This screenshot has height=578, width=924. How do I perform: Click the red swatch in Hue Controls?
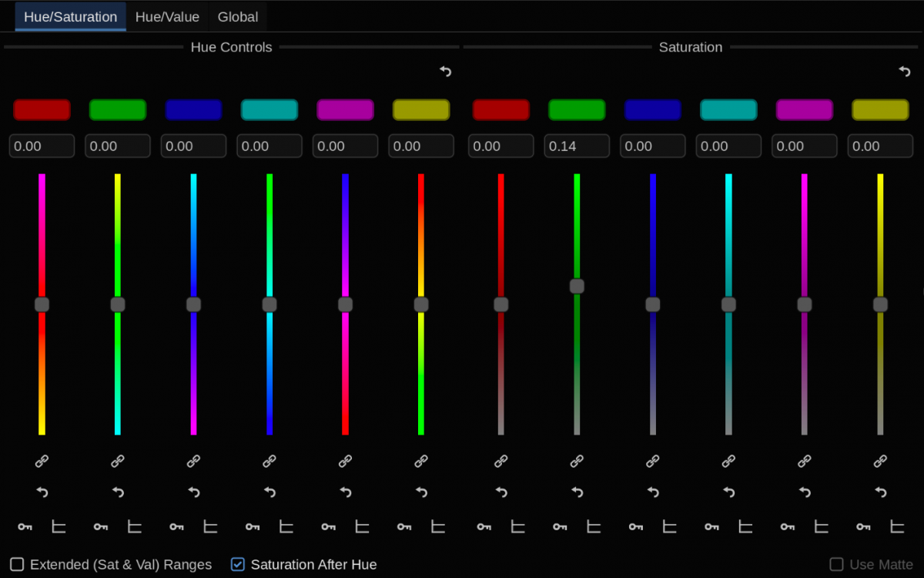42,110
